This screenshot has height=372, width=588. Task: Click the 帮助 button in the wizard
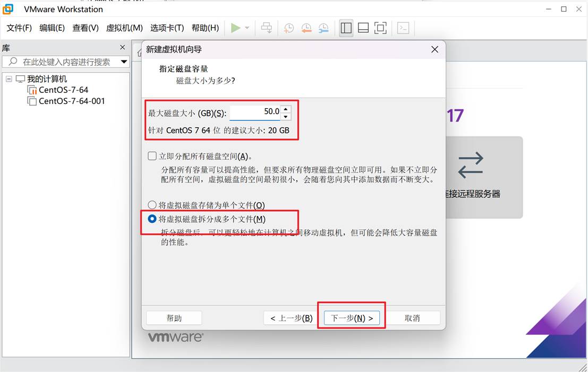point(174,318)
